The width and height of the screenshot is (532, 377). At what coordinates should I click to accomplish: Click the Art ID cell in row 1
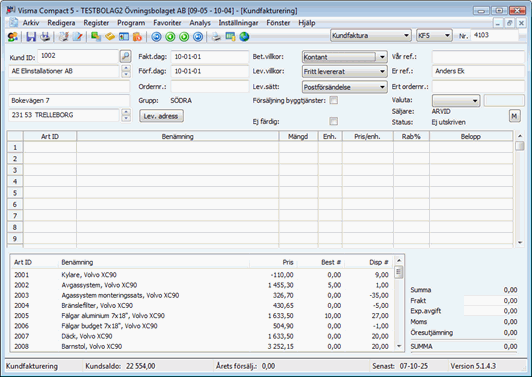(50, 147)
